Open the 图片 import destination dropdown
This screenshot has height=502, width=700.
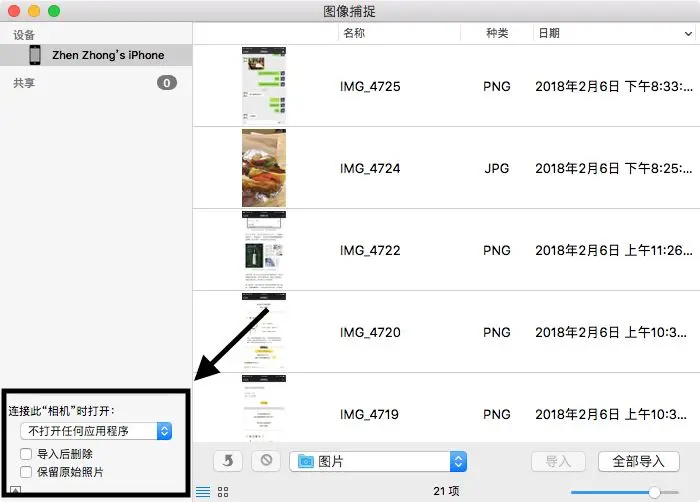coord(378,461)
